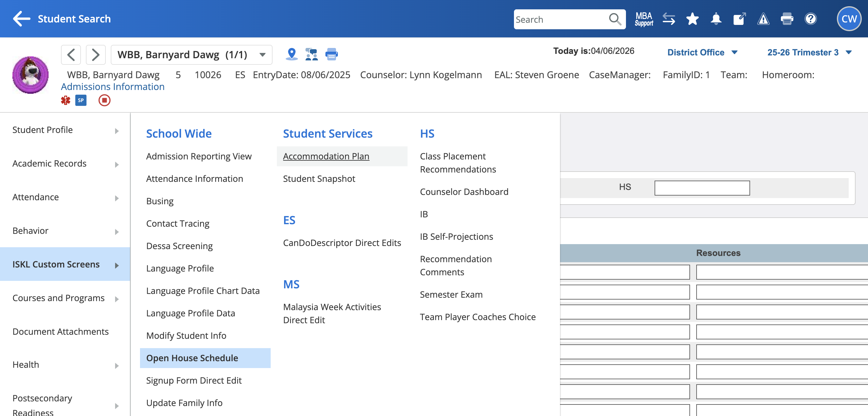
Task: Click the student map location pin icon
Action: pos(292,54)
